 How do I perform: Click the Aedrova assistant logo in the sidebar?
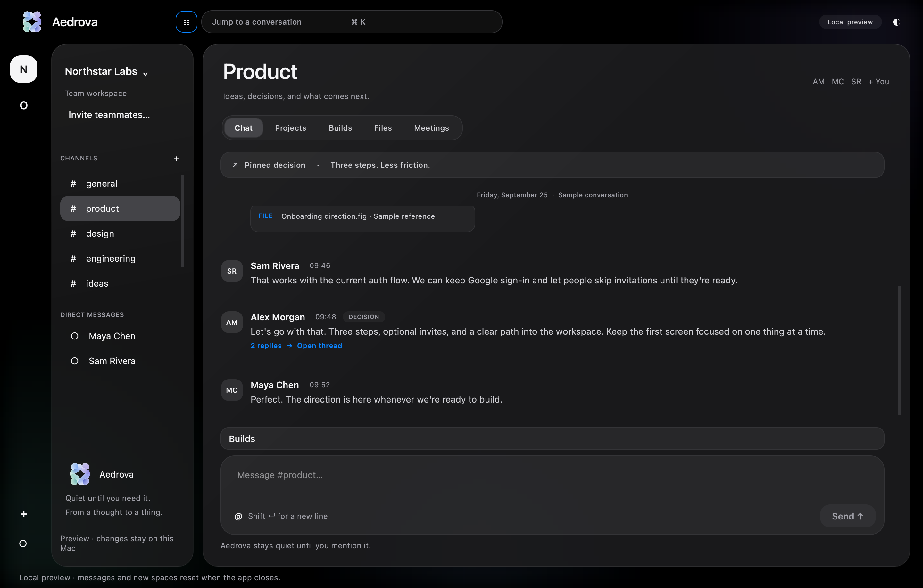pos(80,474)
